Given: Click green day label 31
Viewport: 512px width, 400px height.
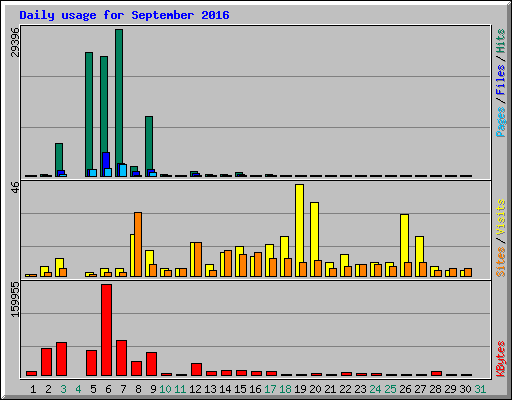Looking at the screenshot, I should tap(480, 389).
